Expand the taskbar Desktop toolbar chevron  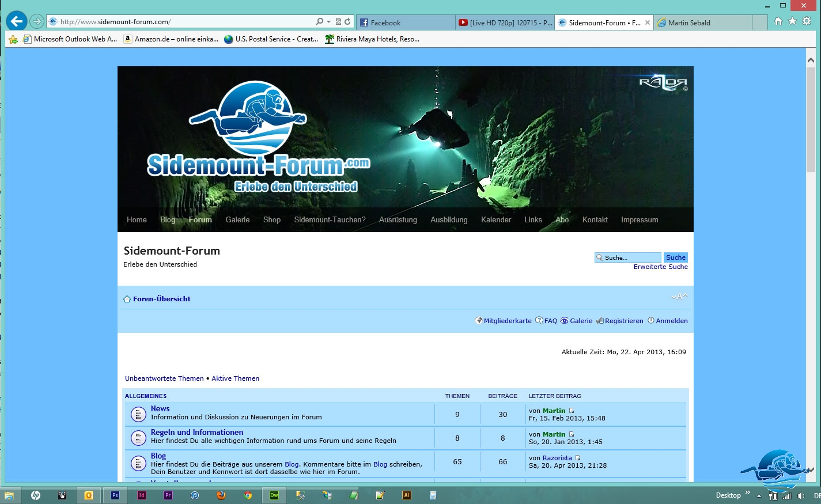[748, 492]
